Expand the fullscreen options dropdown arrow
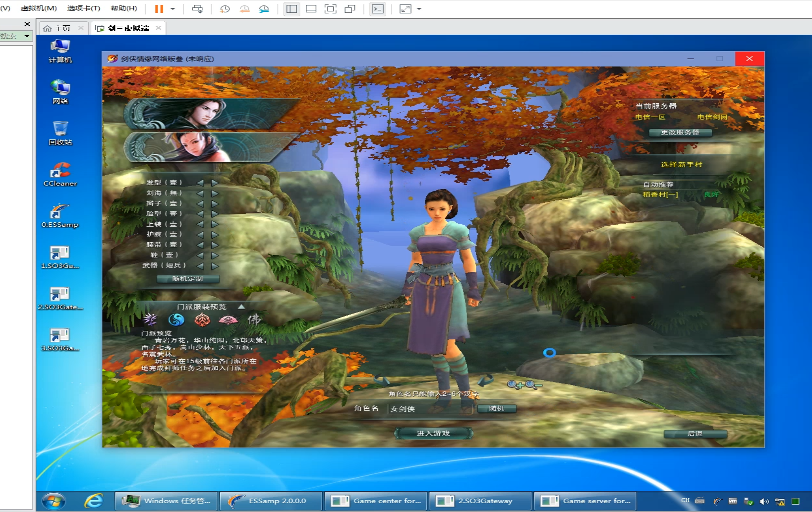812x512 pixels. click(419, 9)
